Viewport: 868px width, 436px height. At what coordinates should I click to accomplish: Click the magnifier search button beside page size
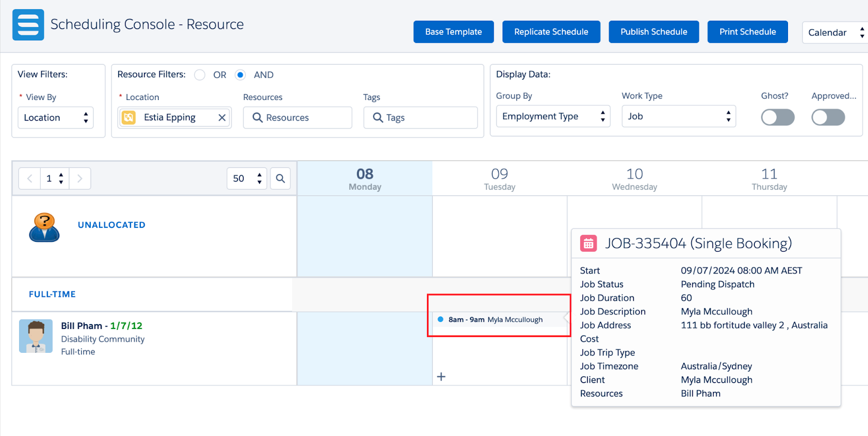click(281, 178)
